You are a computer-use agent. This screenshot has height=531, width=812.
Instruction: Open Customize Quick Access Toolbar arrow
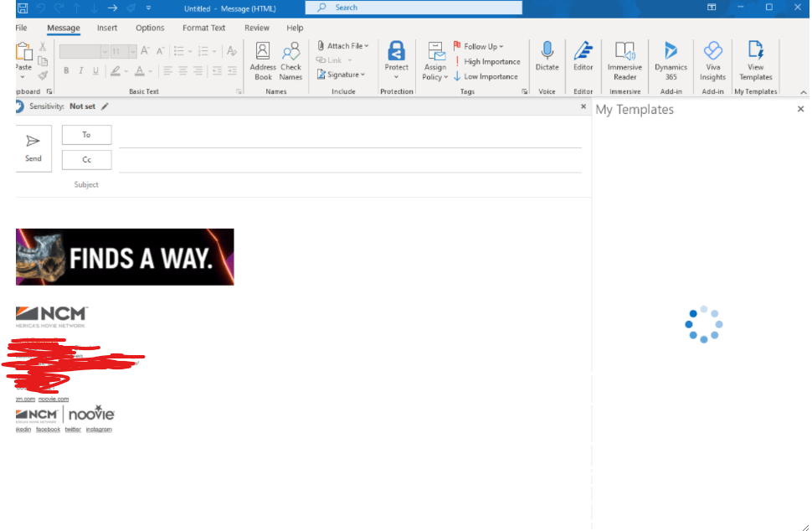pyautogui.click(x=149, y=8)
